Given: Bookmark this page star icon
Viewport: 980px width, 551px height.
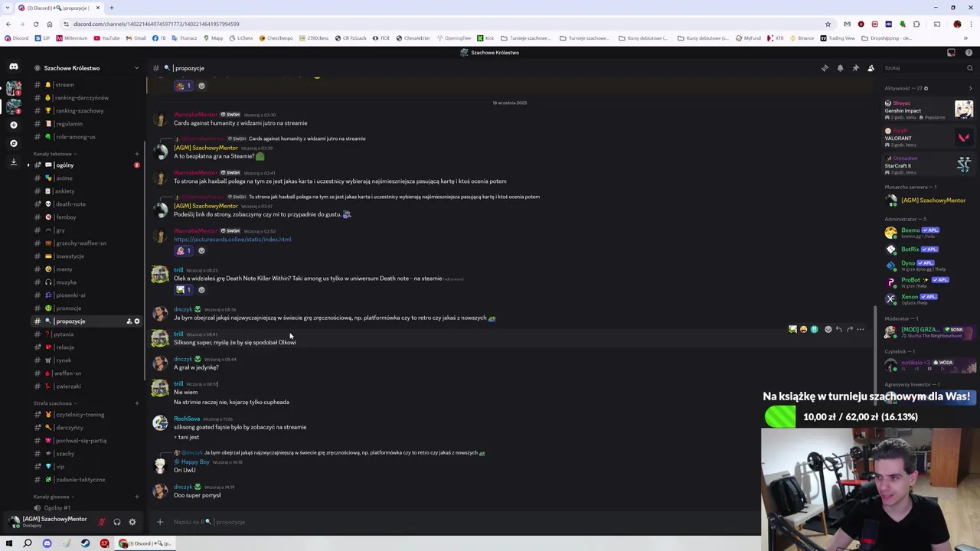Looking at the screenshot, I should point(828,24).
